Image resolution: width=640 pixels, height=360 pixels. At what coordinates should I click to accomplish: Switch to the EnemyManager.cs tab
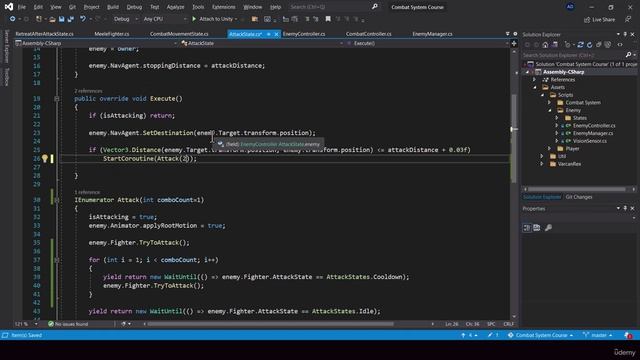pos(432,34)
